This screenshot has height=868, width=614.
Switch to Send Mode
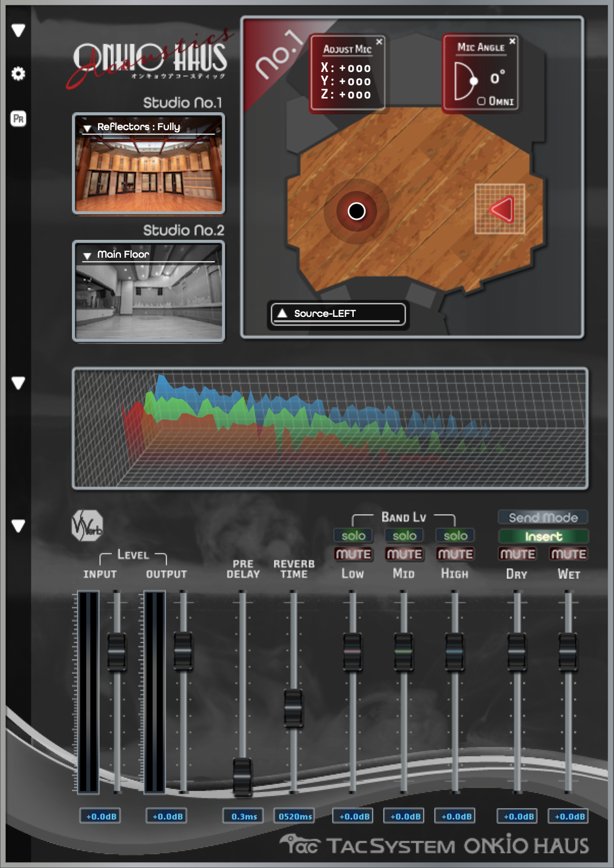click(543, 517)
